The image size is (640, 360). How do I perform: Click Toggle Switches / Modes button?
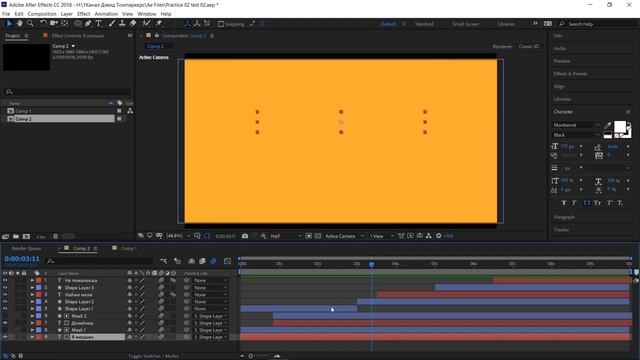[x=153, y=356]
